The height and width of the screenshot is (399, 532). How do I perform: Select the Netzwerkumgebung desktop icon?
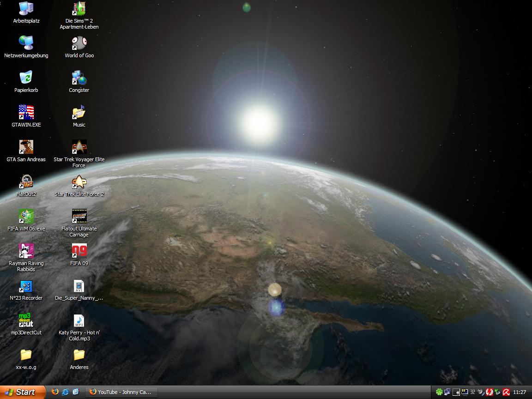click(x=26, y=43)
